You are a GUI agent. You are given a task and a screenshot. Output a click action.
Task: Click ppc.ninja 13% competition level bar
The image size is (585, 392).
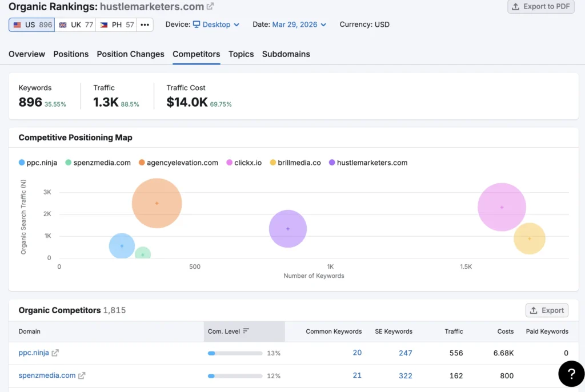tap(235, 353)
